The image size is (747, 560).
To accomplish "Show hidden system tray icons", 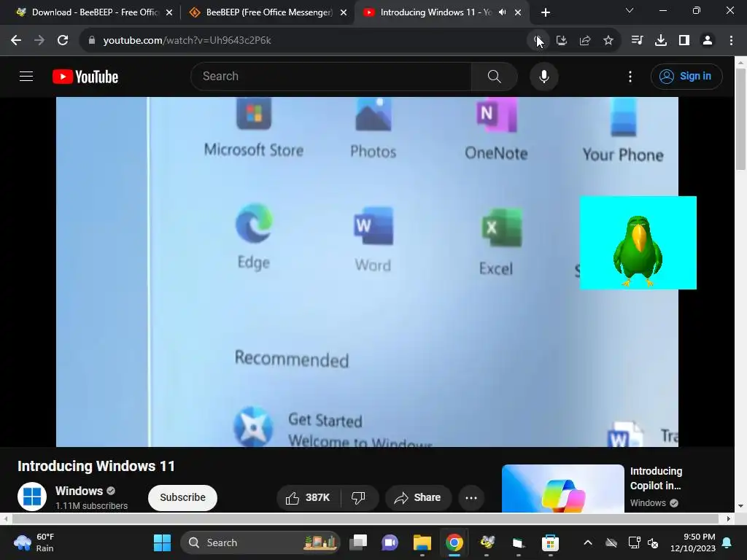I will 588,542.
